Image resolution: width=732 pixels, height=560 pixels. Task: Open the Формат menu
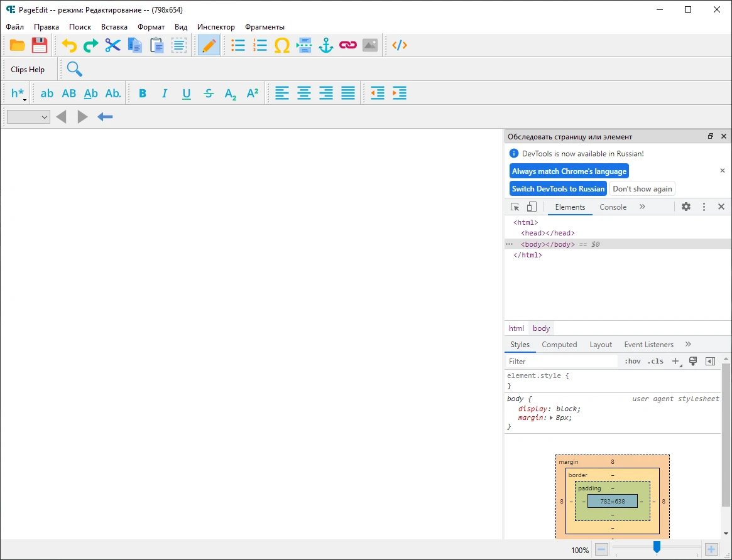[x=151, y=27]
